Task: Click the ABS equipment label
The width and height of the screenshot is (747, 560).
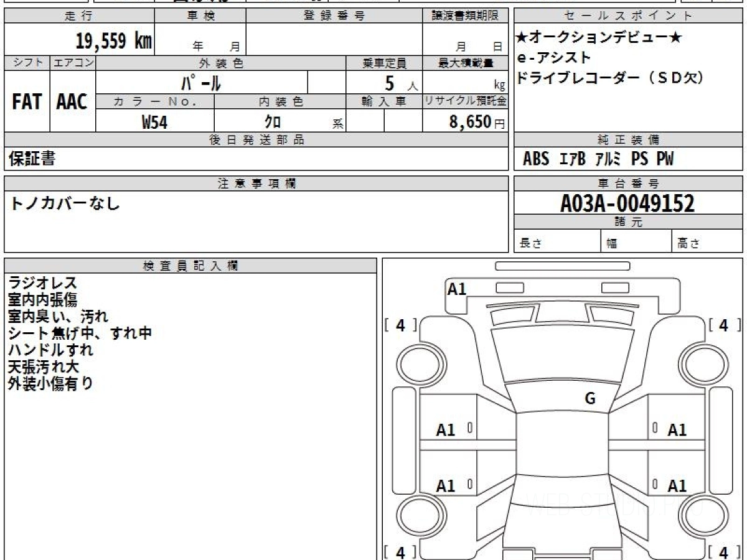Action: click(536, 159)
